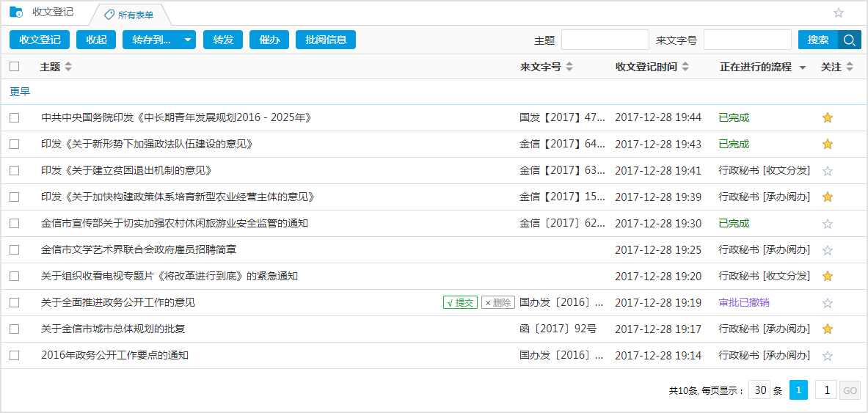868x413 pixels.
Task: Check the 城市总体规划的批复 row checkbox
Action: 15,329
